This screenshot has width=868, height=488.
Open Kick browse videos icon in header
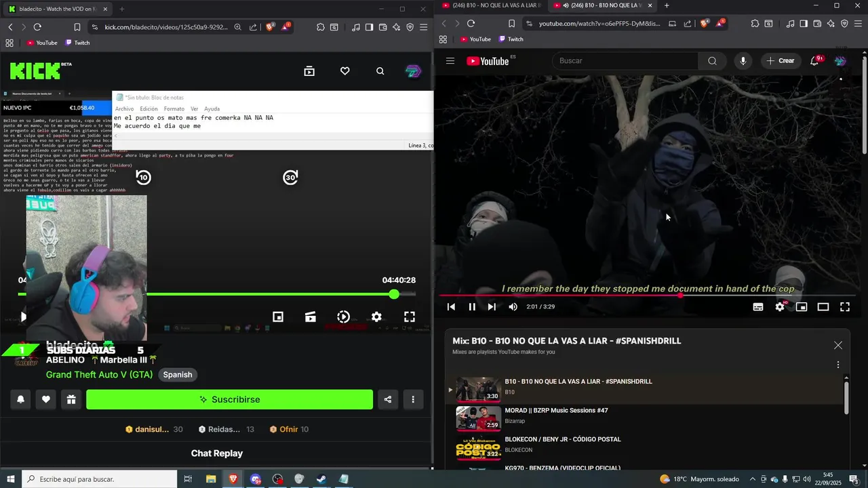309,71
